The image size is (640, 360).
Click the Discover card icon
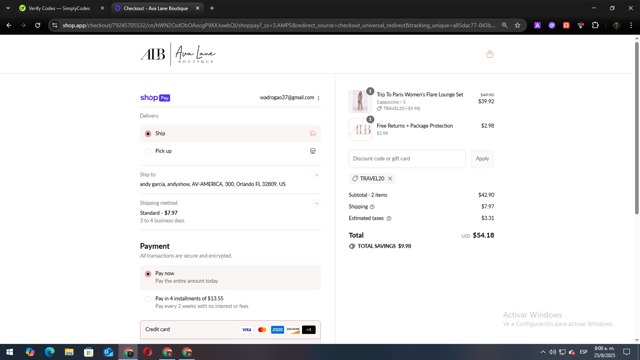293,330
